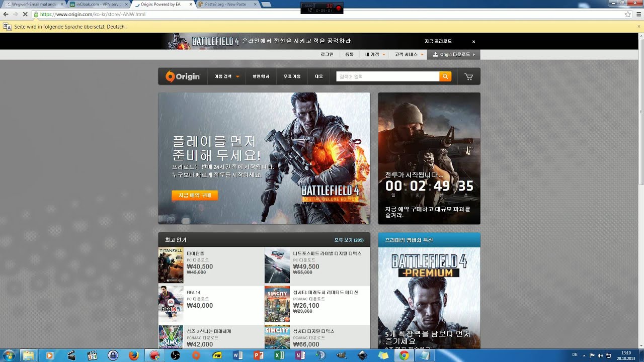644x362 pixels.
Task: Open the SimCity Limited Edition cover thumbnail
Action: [277, 304]
